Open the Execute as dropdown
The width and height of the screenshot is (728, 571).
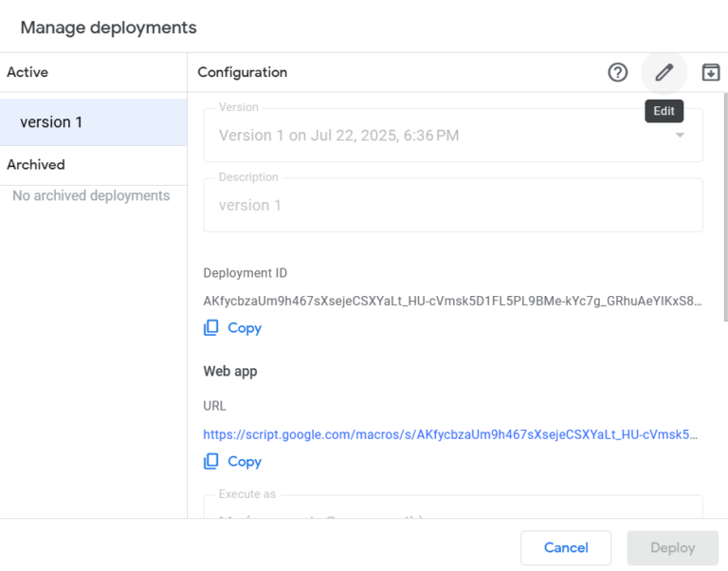(x=453, y=507)
